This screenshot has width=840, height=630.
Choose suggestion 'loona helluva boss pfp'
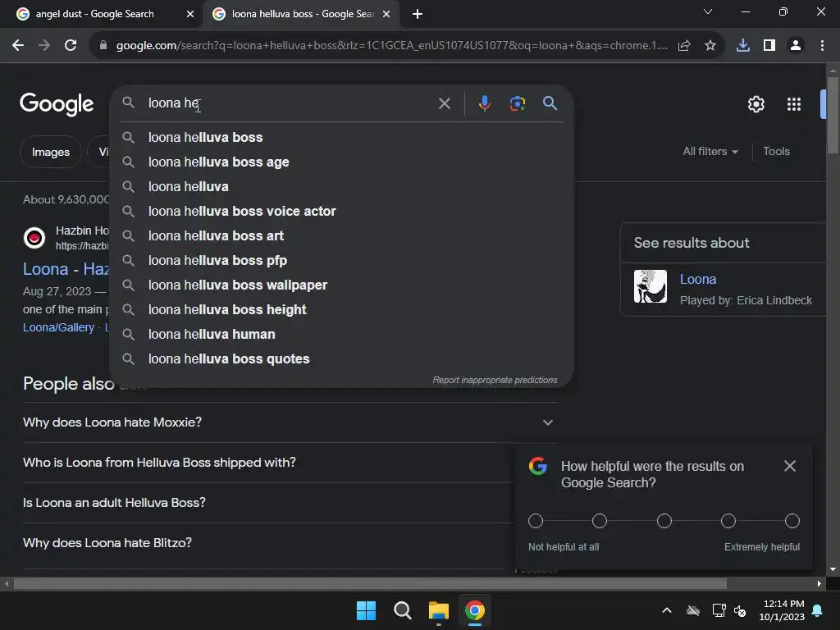click(341, 261)
